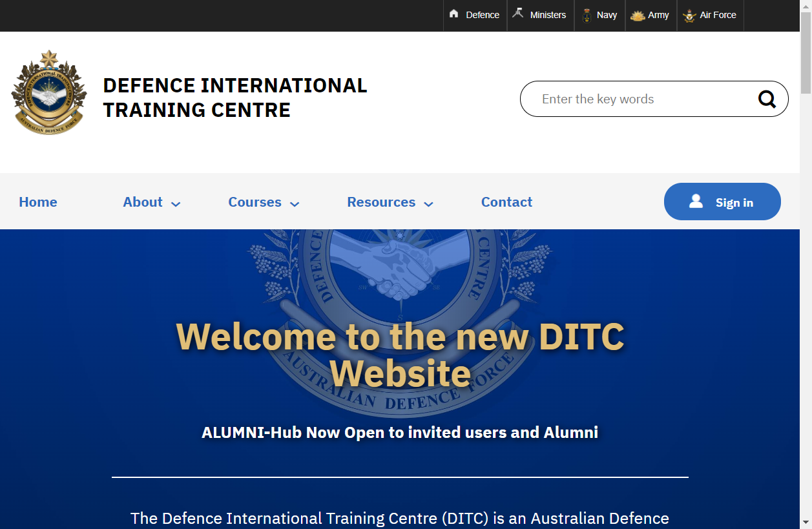Open the Navy link in top bar
Viewport: 812px width, 529px height.
(x=607, y=15)
